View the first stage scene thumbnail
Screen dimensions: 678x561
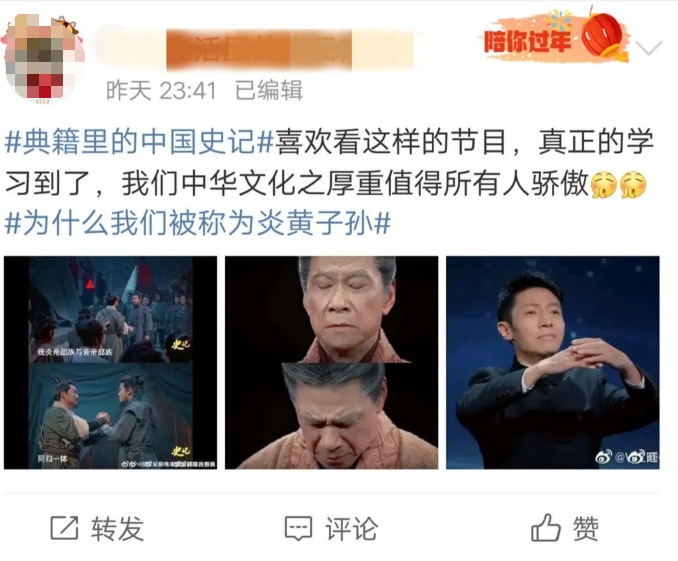coord(110,362)
